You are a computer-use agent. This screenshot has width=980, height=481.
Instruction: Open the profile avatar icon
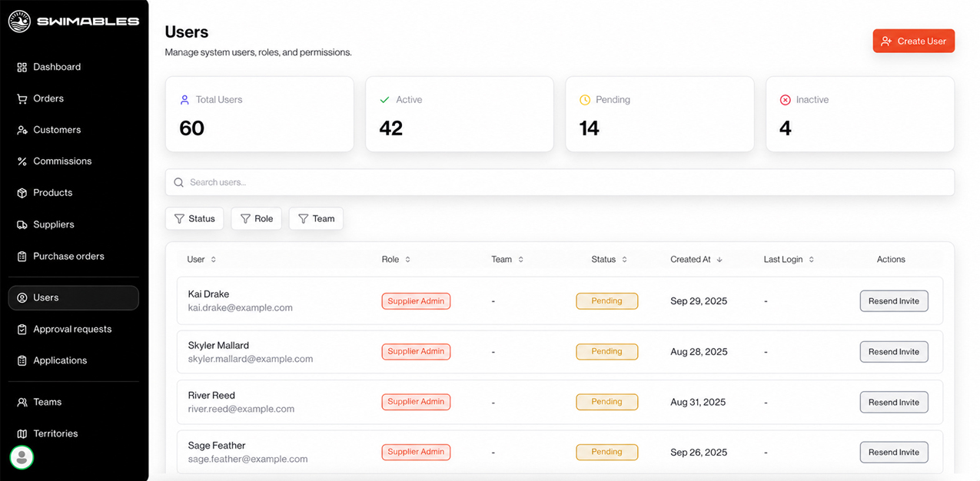pos(22,457)
